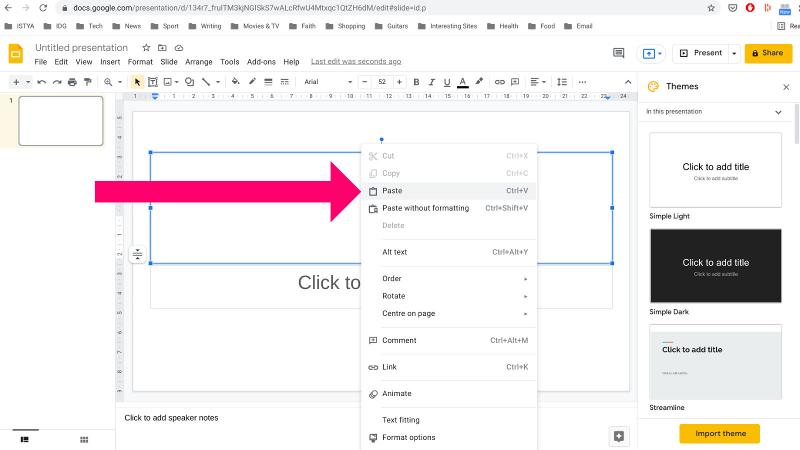Choose Paste from the context menu
800x450 pixels.
pyautogui.click(x=449, y=191)
